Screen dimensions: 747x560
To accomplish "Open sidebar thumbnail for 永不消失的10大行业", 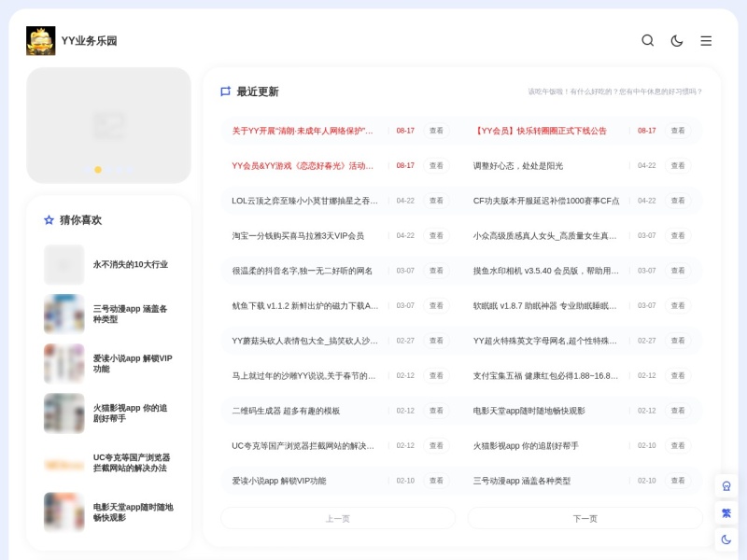I will 63,265.
